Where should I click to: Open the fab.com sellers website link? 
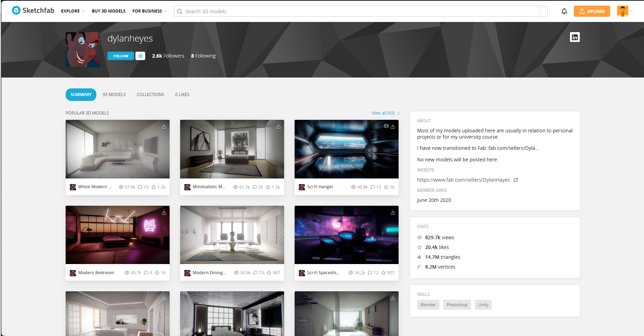point(463,180)
